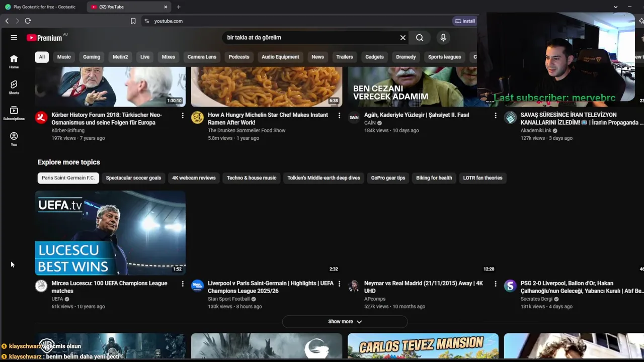Reload the page with the refresh icon

point(28,21)
